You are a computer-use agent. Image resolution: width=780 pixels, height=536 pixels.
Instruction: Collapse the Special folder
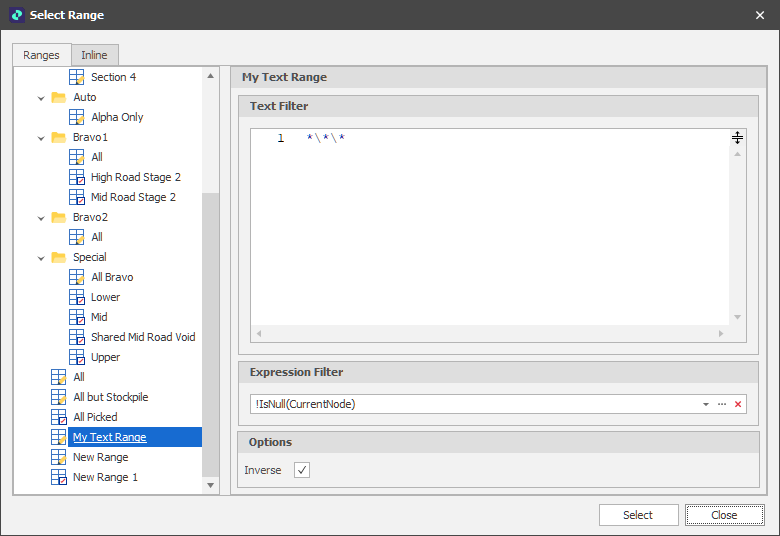(41, 258)
